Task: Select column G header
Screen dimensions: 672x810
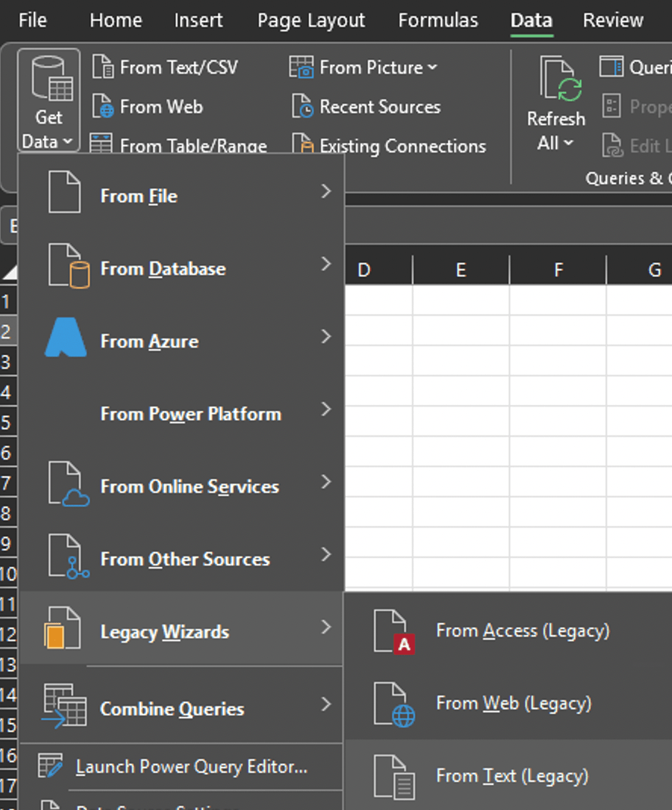Action: click(x=640, y=269)
